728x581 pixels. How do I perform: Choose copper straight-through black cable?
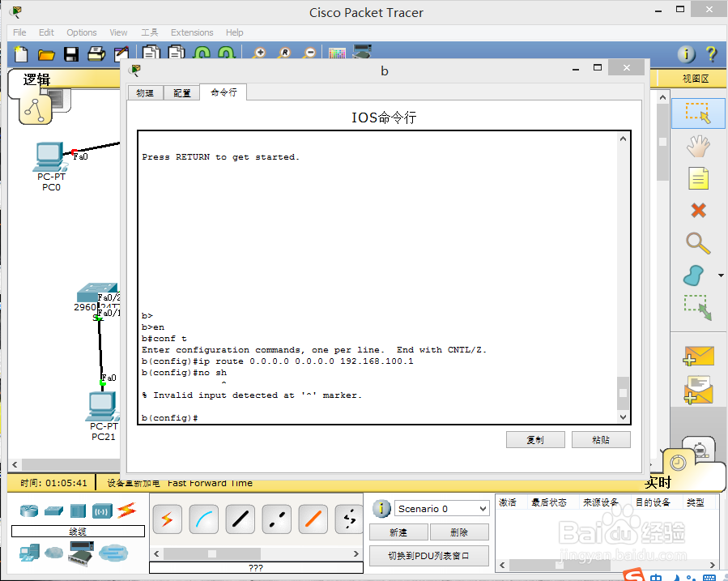click(240, 519)
